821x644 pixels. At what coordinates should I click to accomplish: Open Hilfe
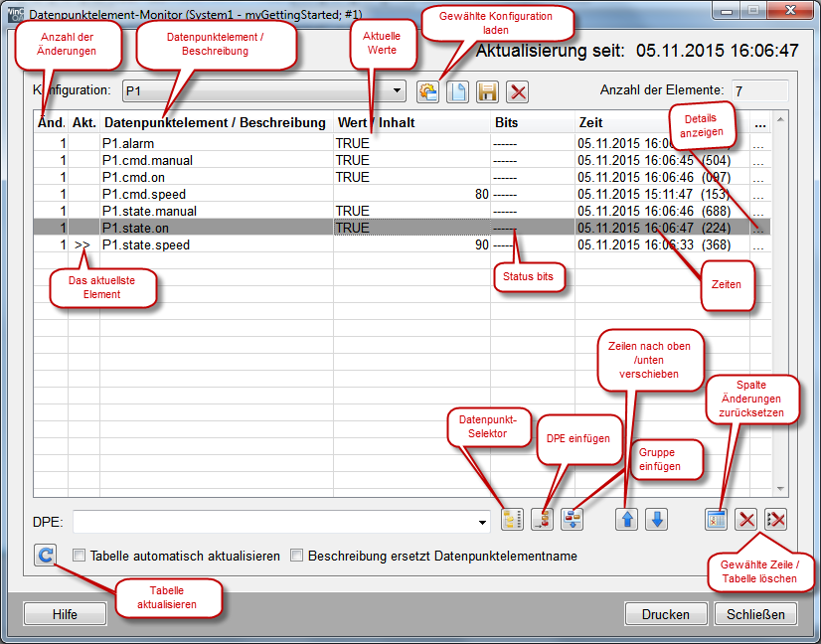65,614
